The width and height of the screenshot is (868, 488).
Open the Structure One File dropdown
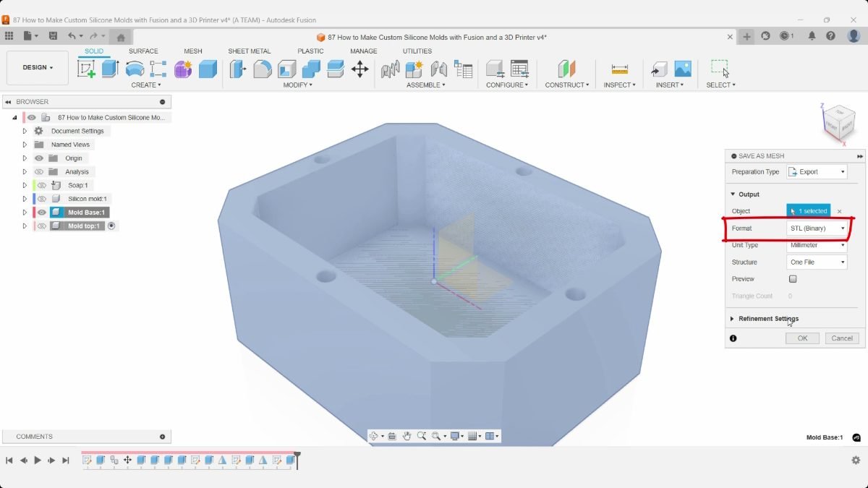click(x=817, y=262)
